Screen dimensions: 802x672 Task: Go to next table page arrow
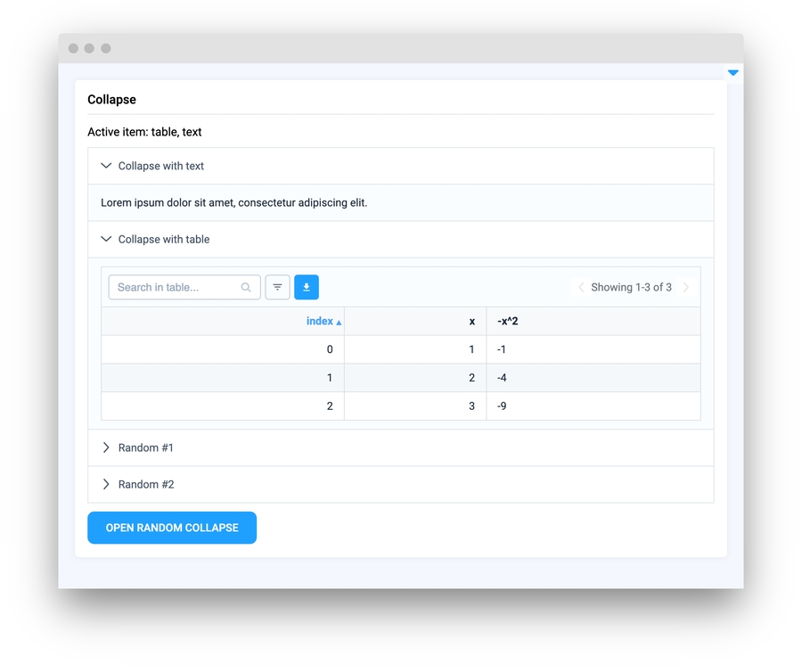(x=685, y=287)
